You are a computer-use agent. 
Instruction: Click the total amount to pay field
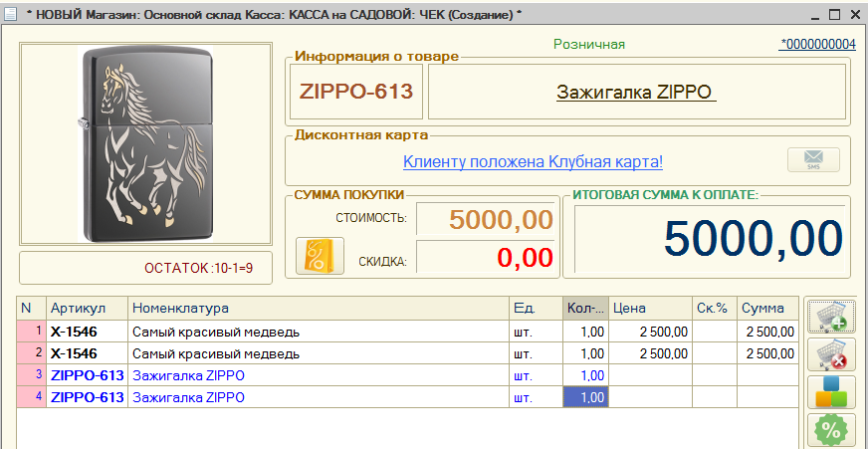click(710, 239)
